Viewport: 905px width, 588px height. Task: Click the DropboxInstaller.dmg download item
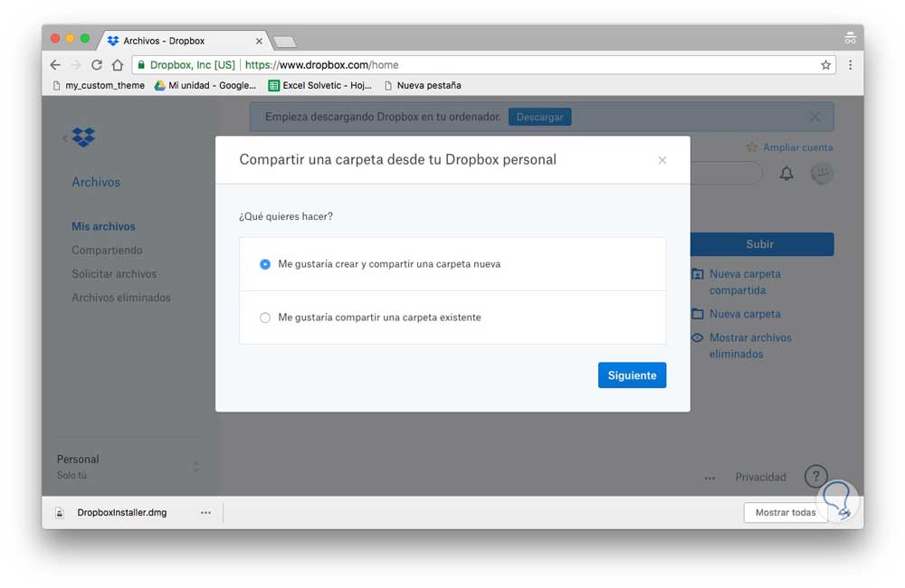click(122, 512)
